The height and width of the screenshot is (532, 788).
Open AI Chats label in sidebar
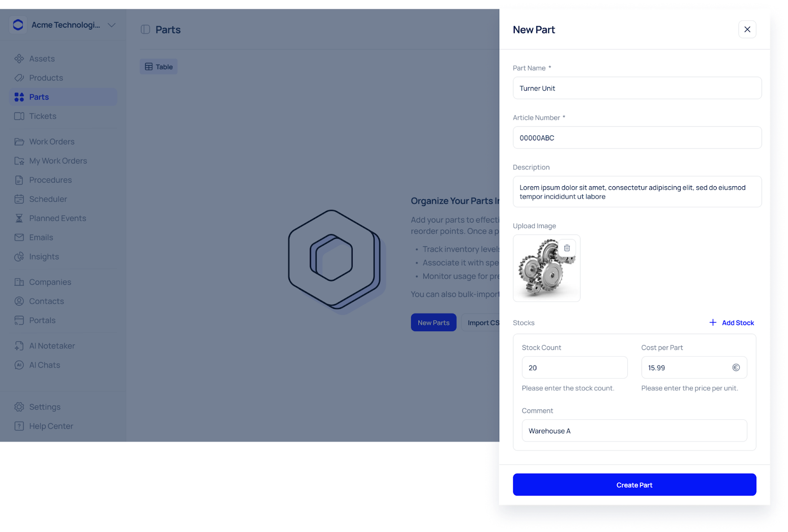point(44,365)
